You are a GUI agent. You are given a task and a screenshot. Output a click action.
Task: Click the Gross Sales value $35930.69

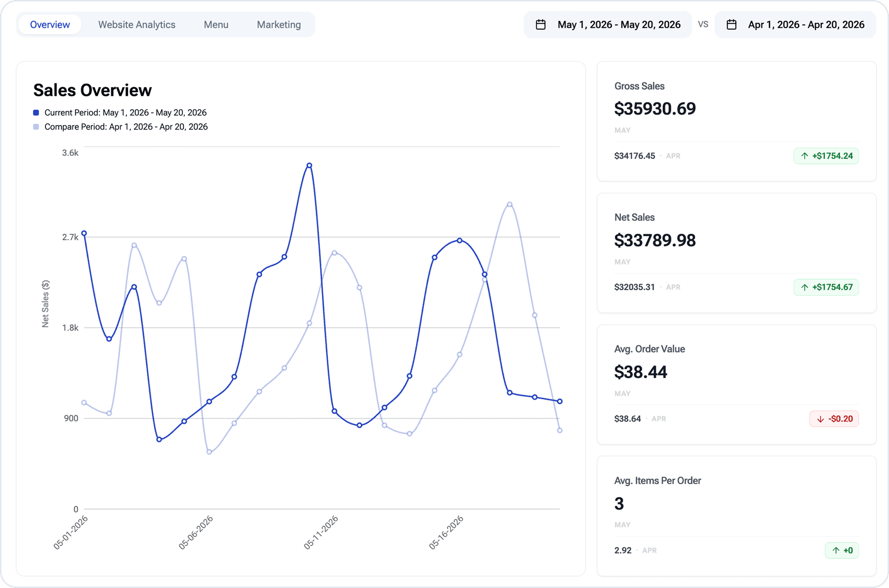click(x=655, y=109)
